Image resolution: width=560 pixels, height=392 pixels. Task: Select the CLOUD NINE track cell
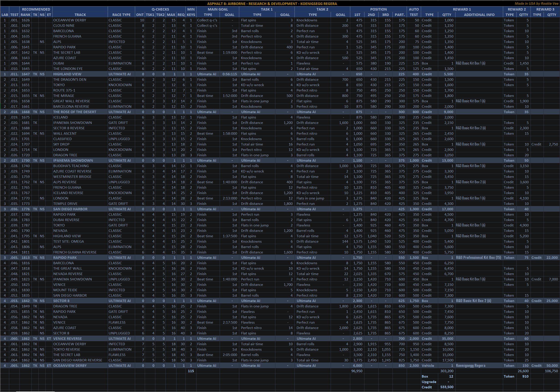(x=80, y=25)
